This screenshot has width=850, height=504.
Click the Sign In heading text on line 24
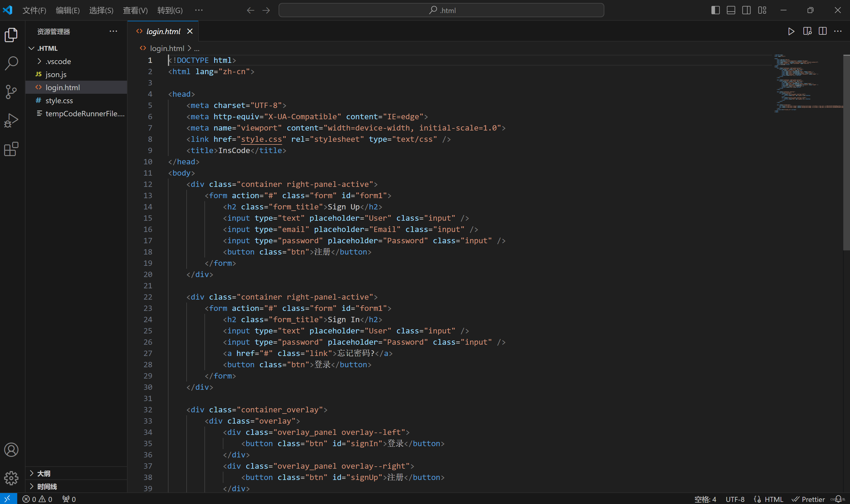pyautogui.click(x=344, y=319)
